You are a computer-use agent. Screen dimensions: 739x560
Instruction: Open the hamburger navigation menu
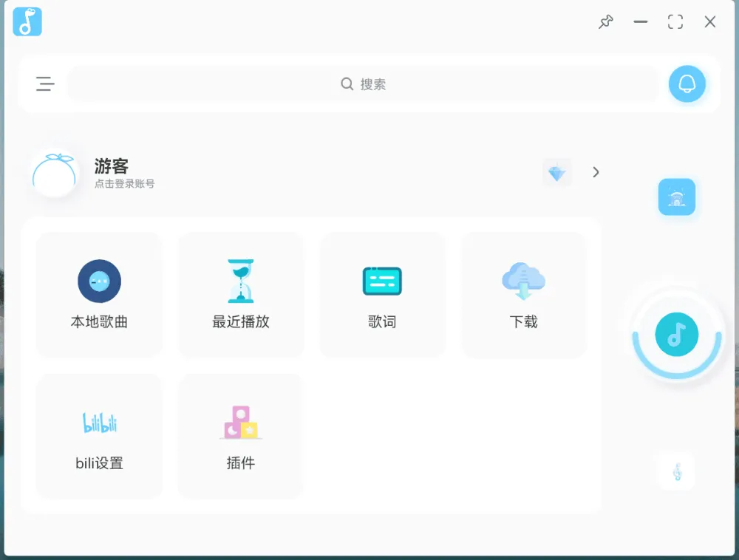coord(45,83)
